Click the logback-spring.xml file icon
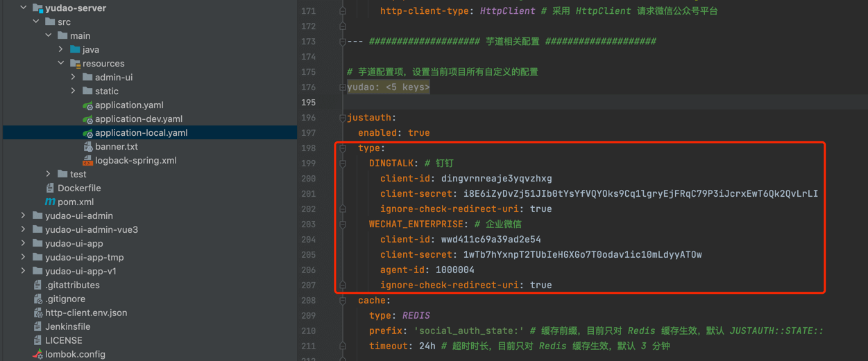Screen dimensions: 868x361 tap(87, 161)
